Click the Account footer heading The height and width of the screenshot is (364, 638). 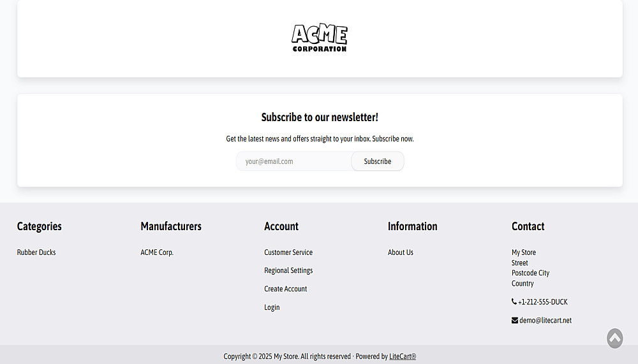point(281,226)
